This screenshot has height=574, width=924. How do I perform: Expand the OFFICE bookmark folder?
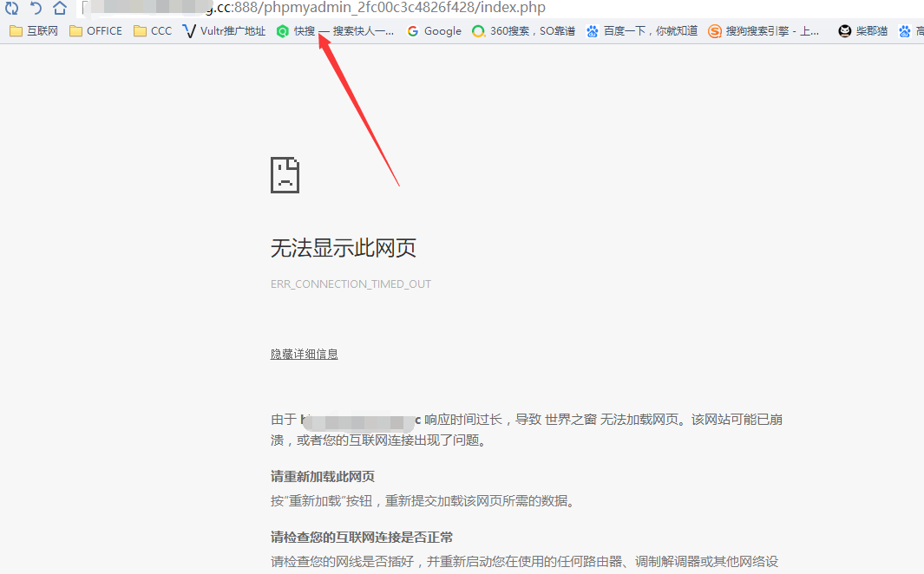pos(95,31)
